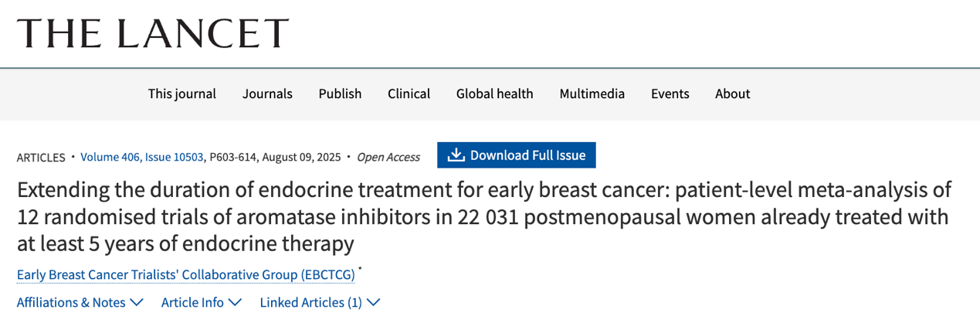Select the Events menu item
This screenshot has width=980, height=316.
670,93
